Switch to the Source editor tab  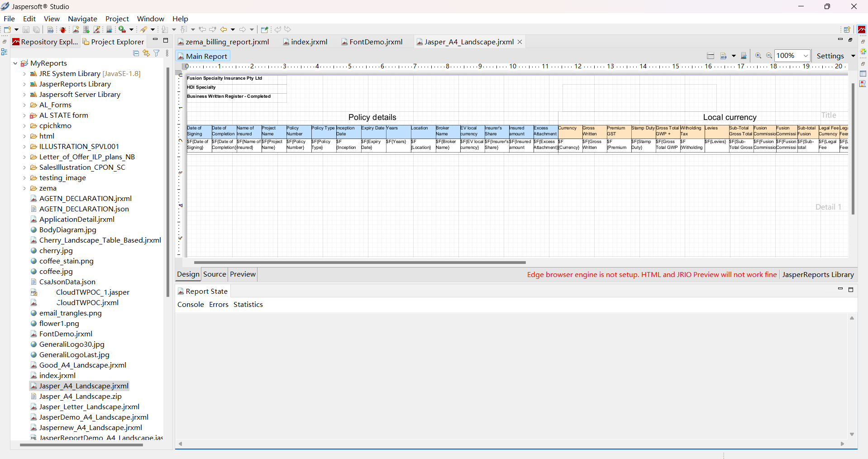215,274
